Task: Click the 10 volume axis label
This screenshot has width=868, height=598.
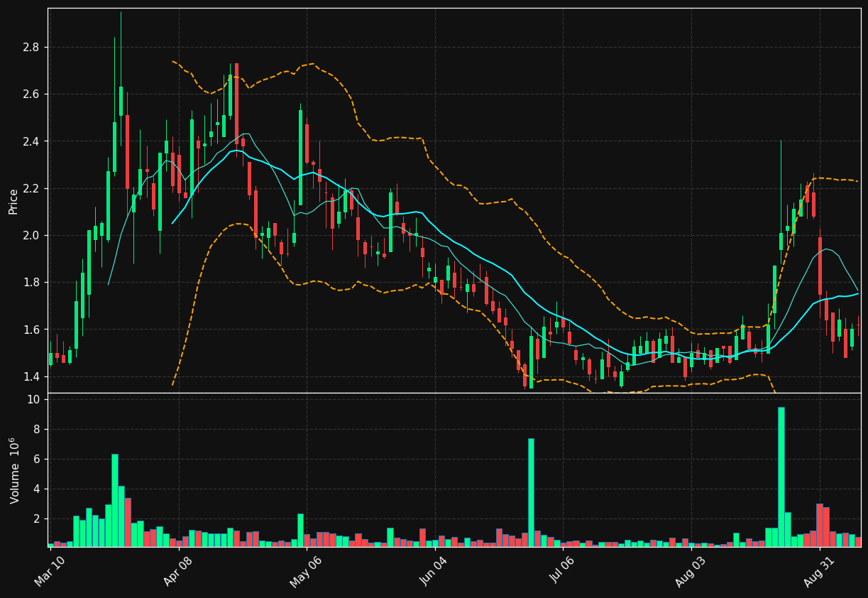Action: point(33,400)
